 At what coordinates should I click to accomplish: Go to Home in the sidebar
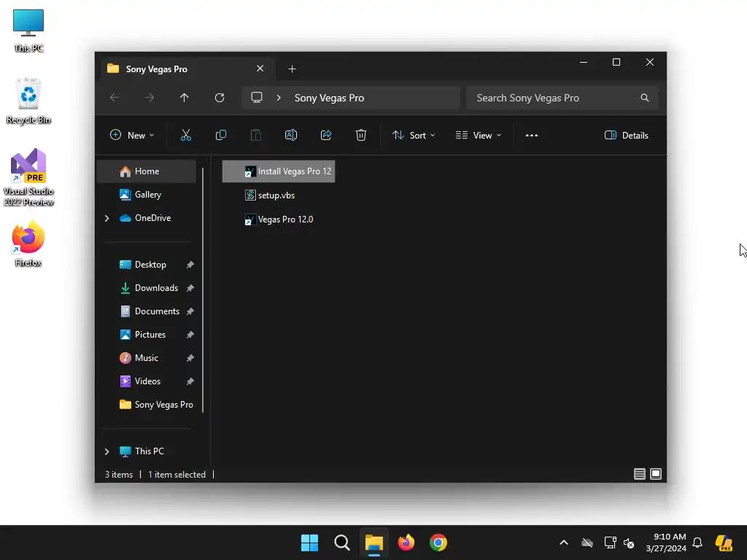(x=146, y=171)
